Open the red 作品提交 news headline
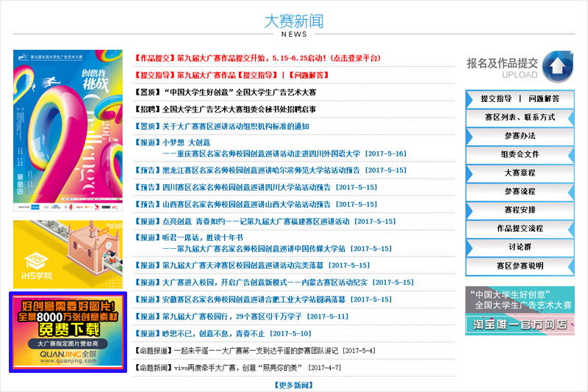Screen dimensions: 588x392 [258, 58]
